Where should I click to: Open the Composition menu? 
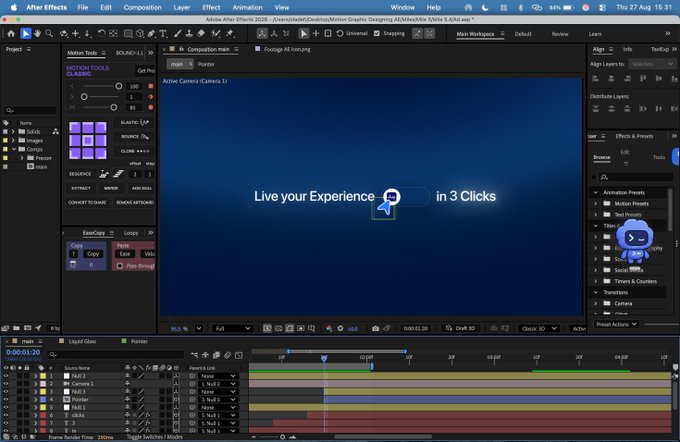click(x=142, y=7)
